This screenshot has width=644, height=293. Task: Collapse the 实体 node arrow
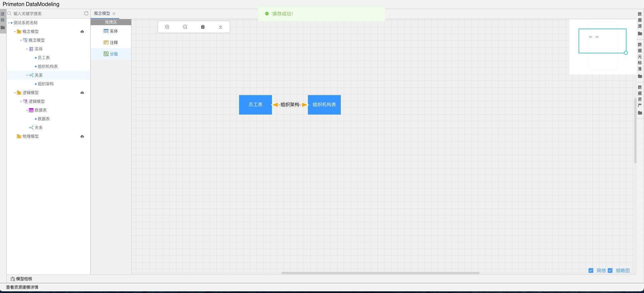[x=27, y=49]
